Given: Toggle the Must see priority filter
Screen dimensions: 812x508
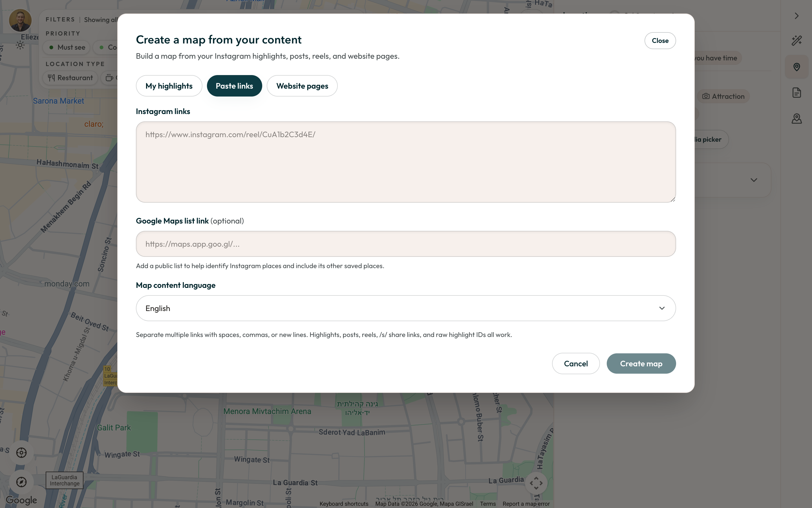Looking at the screenshot, I should click(67, 47).
